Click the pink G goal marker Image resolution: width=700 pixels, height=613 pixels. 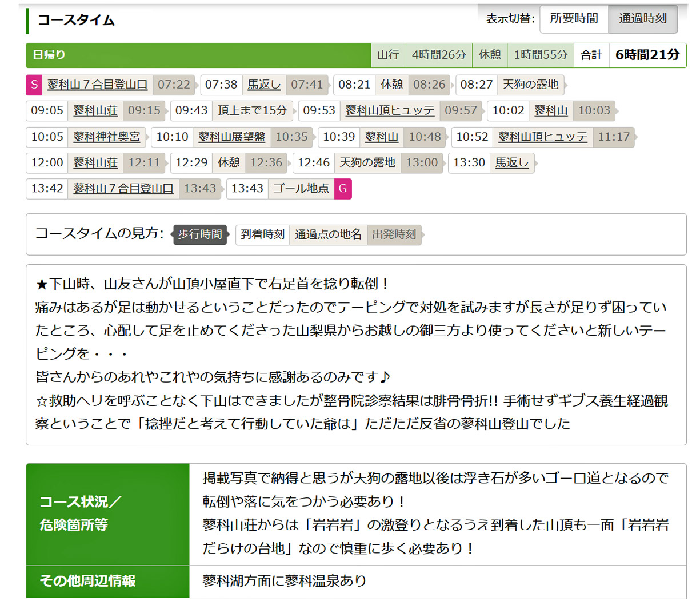click(x=343, y=189)
